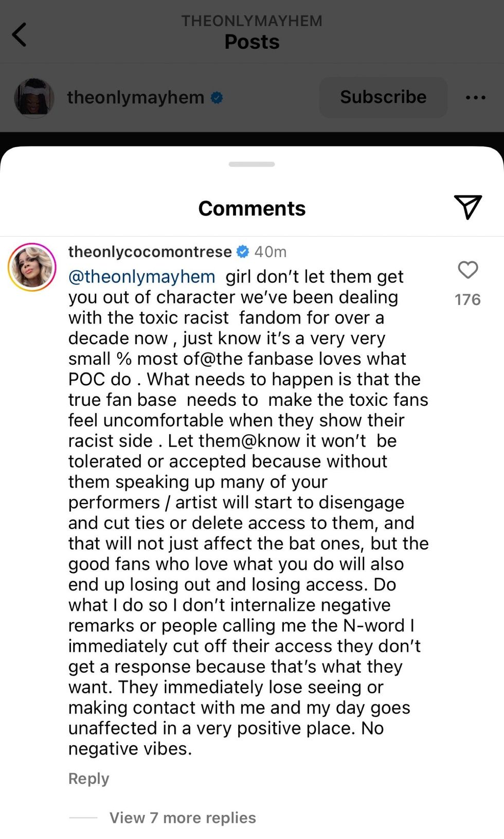Tap the Comments header title
The height and width of the screenshot is (839, 504).
click(252, 208)
